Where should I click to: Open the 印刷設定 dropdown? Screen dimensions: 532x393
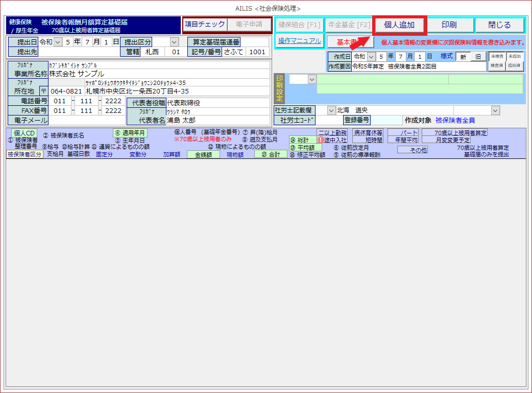[x=311, y=79]
